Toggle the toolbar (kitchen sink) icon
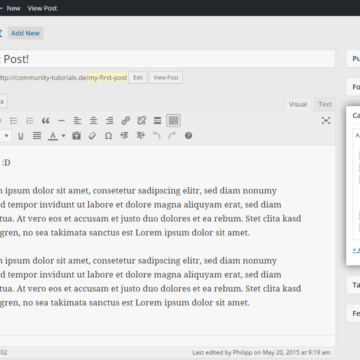The width and height of the screenshot is (360, 360). point(173,121)
